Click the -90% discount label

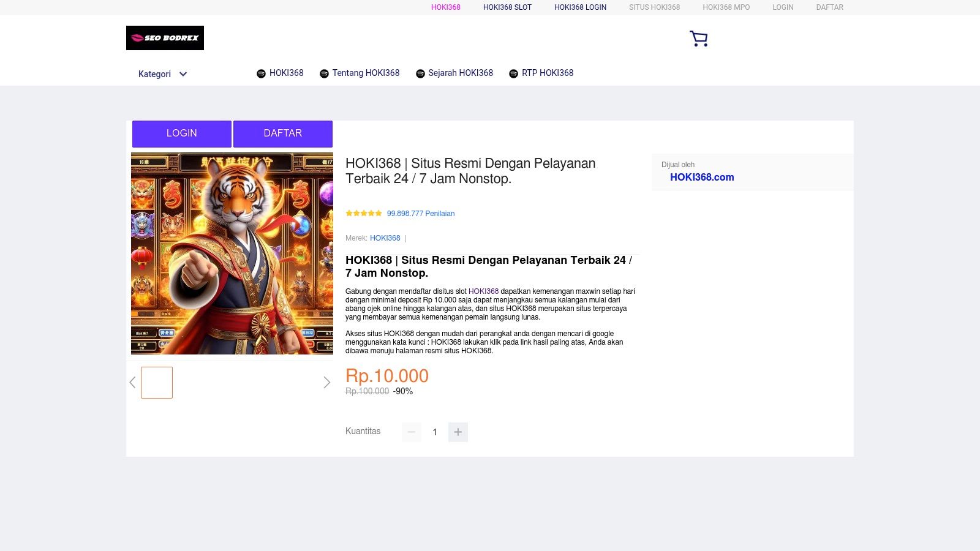pos(403,391)
